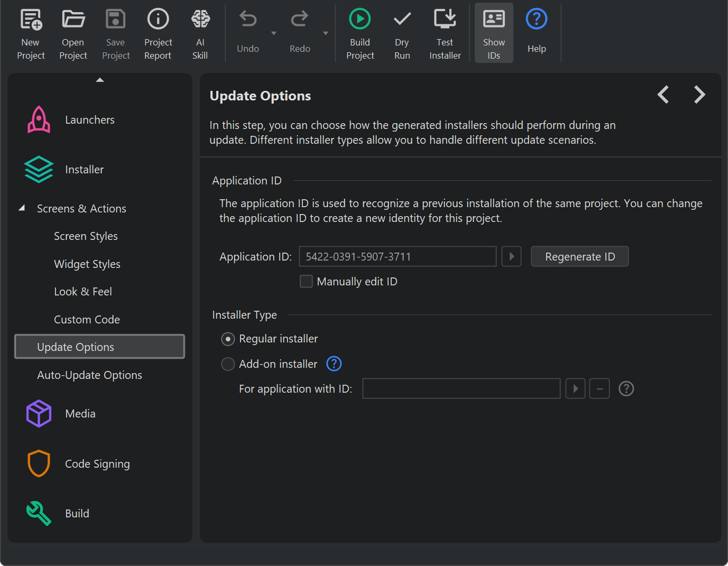
Task: Click the For application with ID field
Action: (x=462, y=388)
